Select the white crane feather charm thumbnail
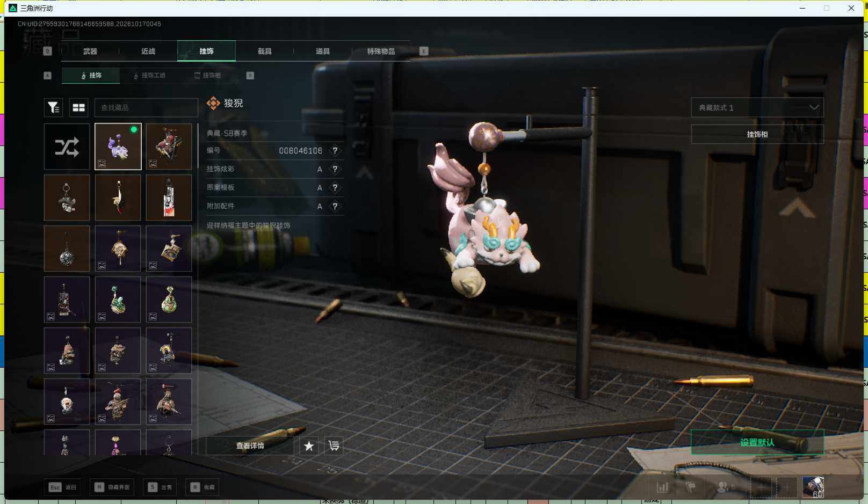868x504 pixels. pos(118,198)
